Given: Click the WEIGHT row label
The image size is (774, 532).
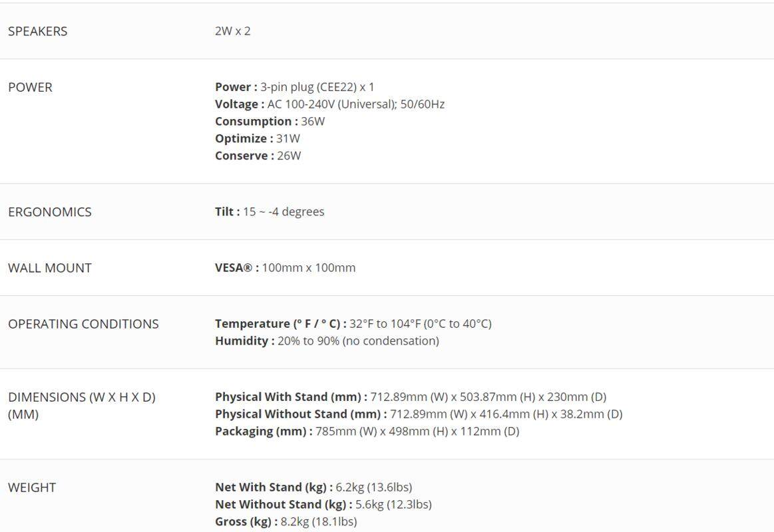Looking at the screenshot, I should tap(32, 487).
